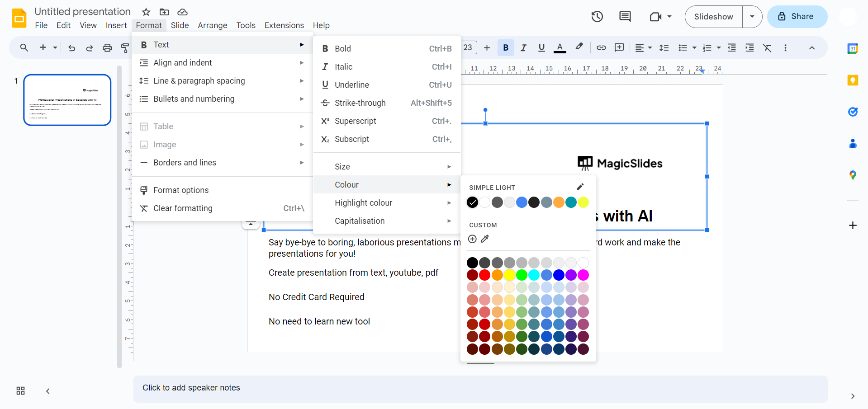Toggle underline formatting in toolbar
Screen dimensions: 868x409
point(541,48)
